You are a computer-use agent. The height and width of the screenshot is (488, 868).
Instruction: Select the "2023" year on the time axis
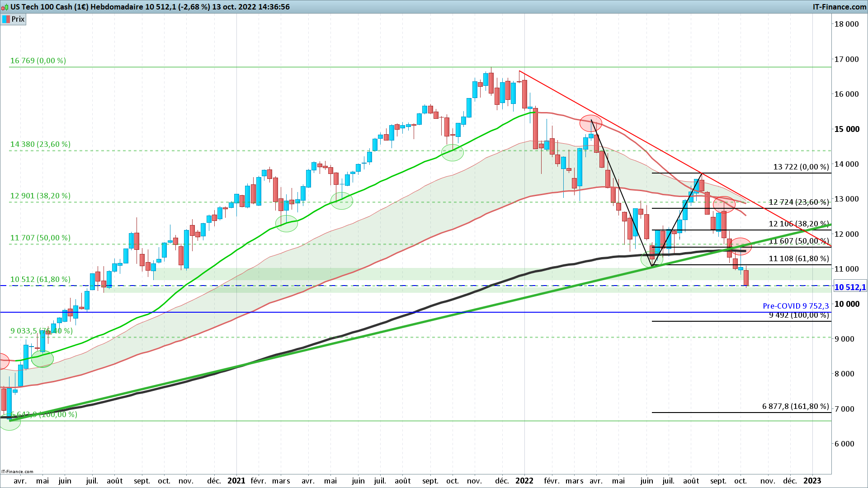[x=812, y=481]
